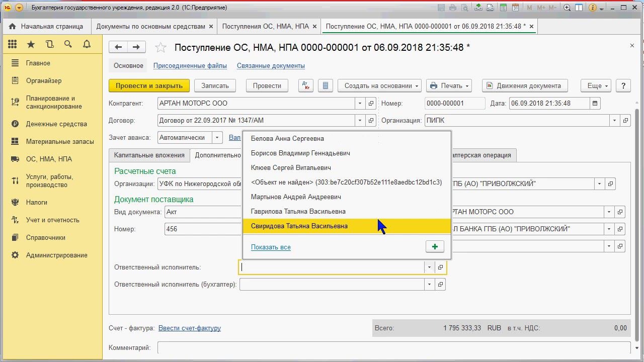The image size is (644, 362).
Task: Open the calendar picker next to Дата
Action: 595,103
